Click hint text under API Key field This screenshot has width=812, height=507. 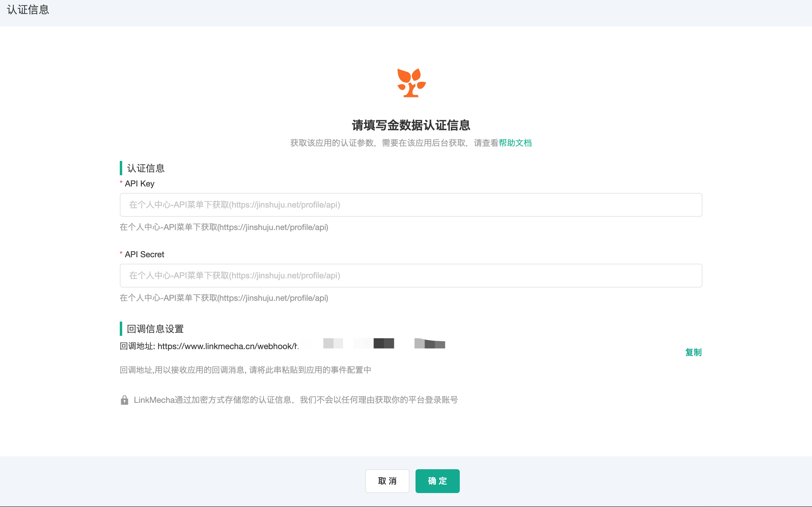coord(224,227)
